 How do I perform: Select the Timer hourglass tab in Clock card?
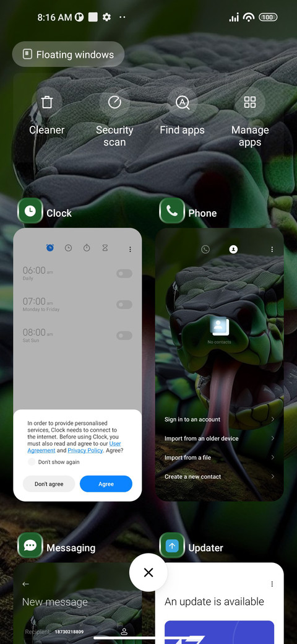click(105, 248)
